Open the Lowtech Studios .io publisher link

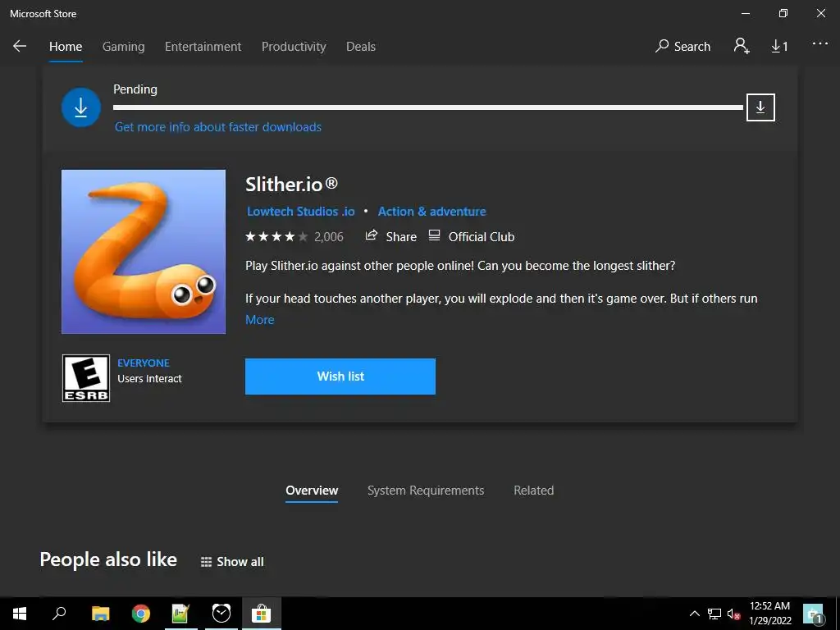pyautogui.click(x=300, y=211)
